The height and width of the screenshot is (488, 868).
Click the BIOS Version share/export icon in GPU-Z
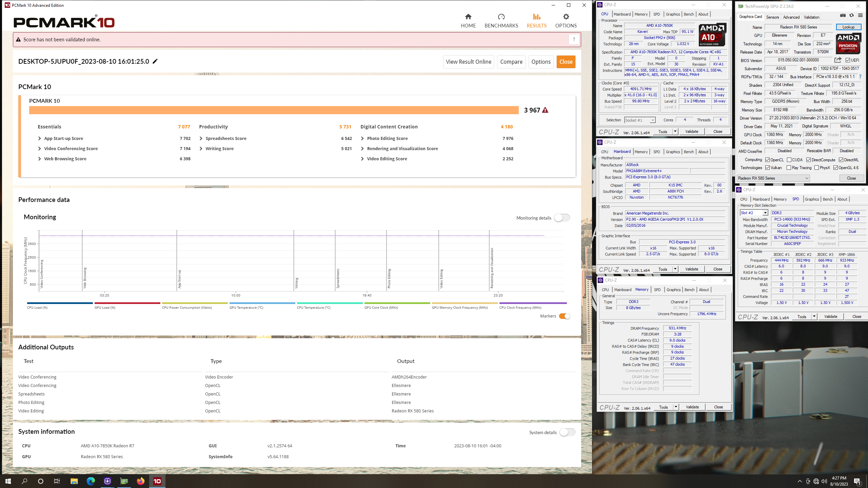point(837,60)
